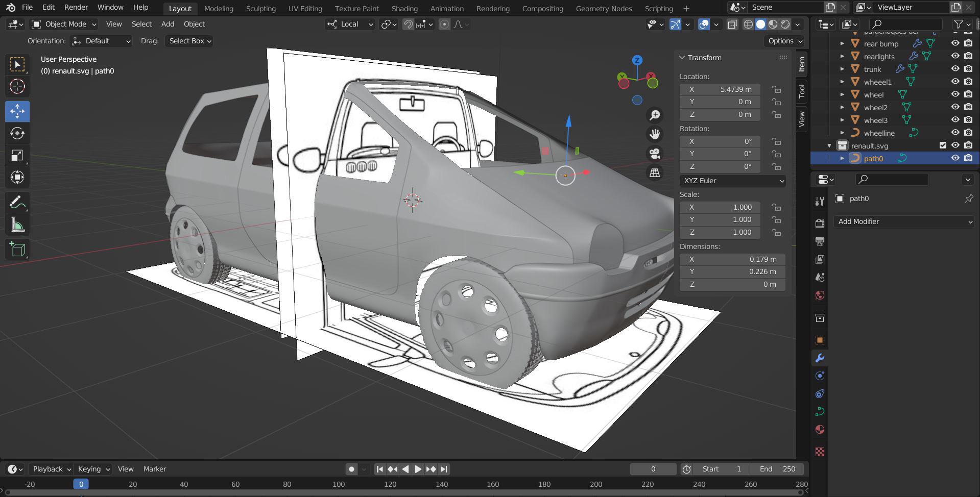Select the Move tool in the toolbar
The image size is (980, 497).
17,111
